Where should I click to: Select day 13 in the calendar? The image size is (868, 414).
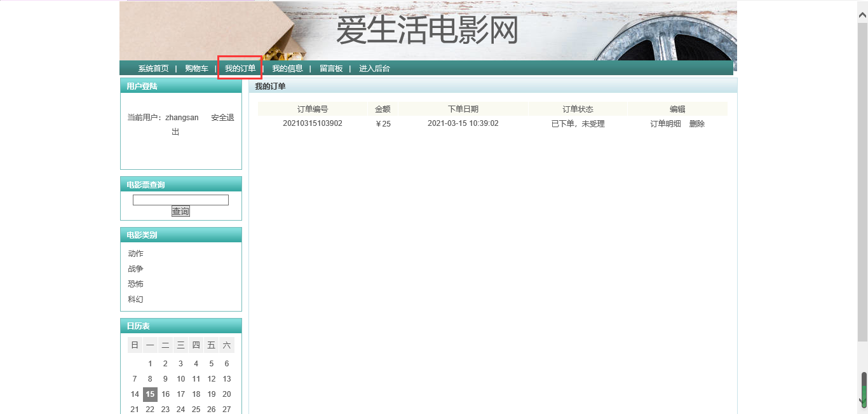pyautogui.click(x=227, y=379)
